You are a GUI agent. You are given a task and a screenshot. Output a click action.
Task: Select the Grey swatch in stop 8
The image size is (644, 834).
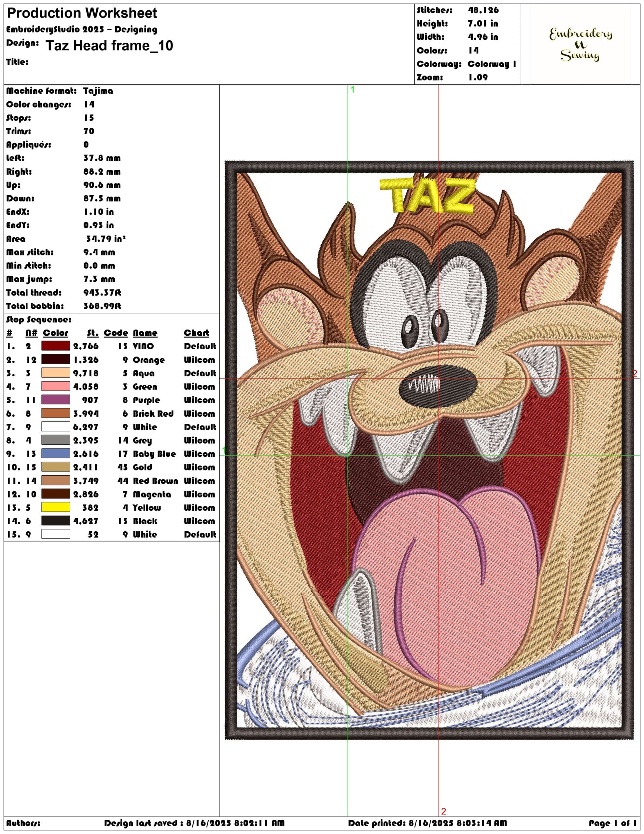click(x=56, y=440)
